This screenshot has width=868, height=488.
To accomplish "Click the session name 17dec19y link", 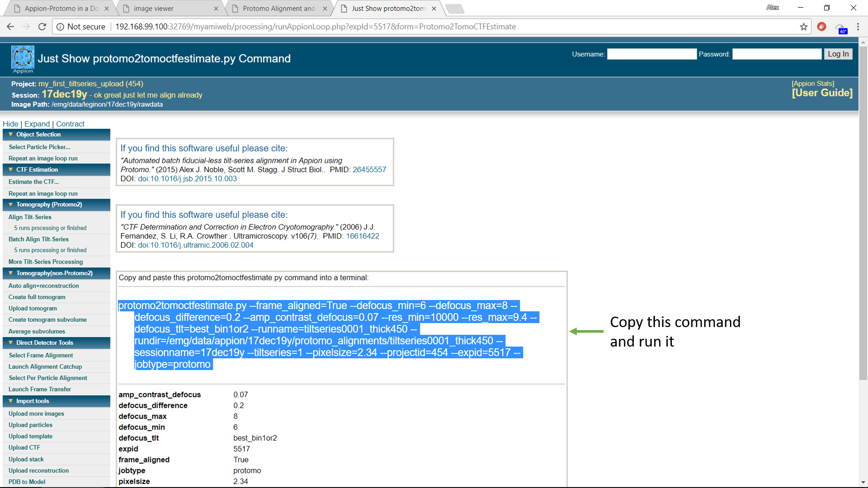I will pos(64,94).
